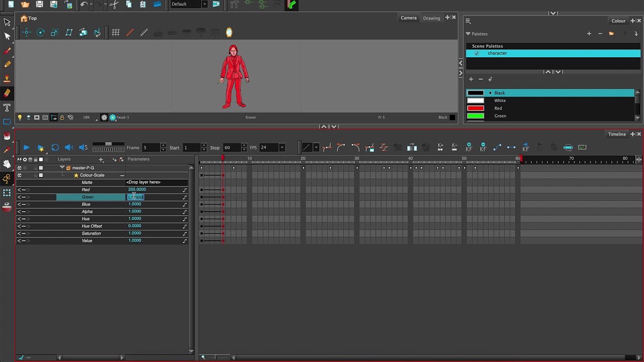The width and height of the screenshot is (644, 362).
Task: Select the Brush tool
Action: pyautogui.click(x=7, y=51)
